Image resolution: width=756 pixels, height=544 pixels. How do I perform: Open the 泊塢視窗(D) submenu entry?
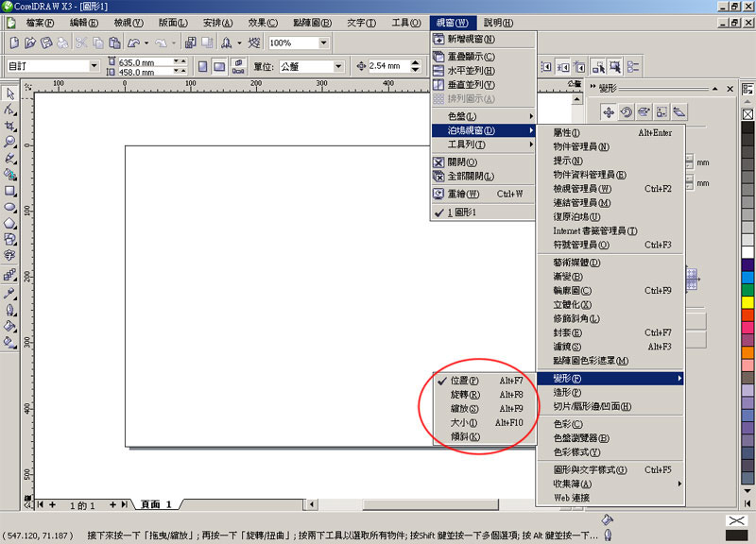pyautogui.click(x=483, y=130)
